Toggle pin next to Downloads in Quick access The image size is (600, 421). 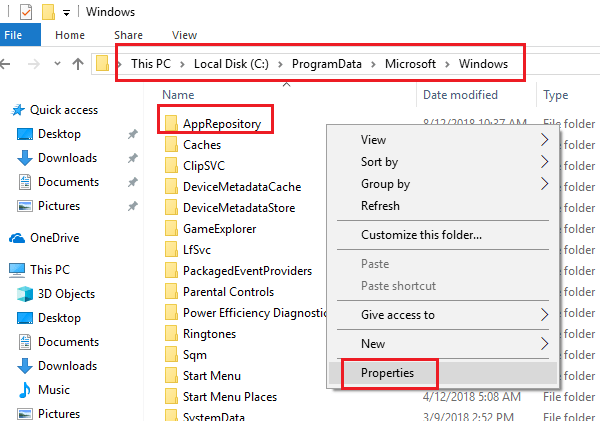pyautogui.click(x=132, y=158)
